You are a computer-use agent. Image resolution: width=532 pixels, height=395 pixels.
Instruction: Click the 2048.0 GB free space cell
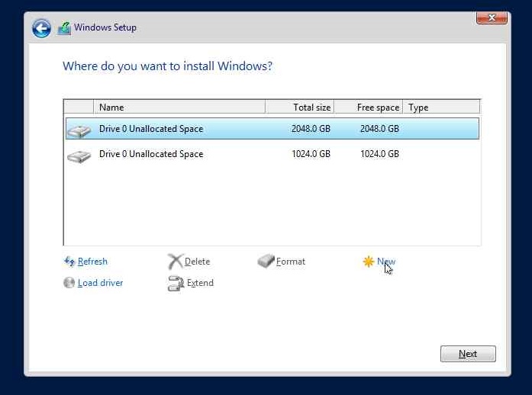click(379, 129)
